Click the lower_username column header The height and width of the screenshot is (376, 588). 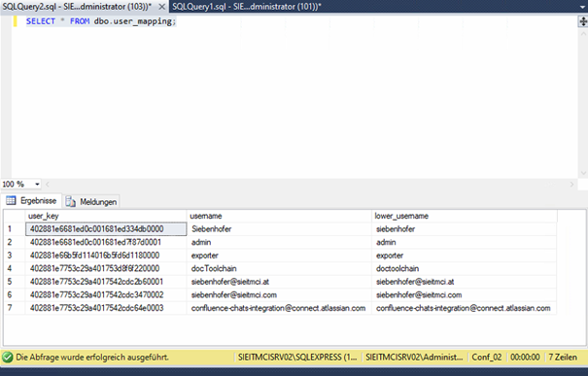coord(465,216)
